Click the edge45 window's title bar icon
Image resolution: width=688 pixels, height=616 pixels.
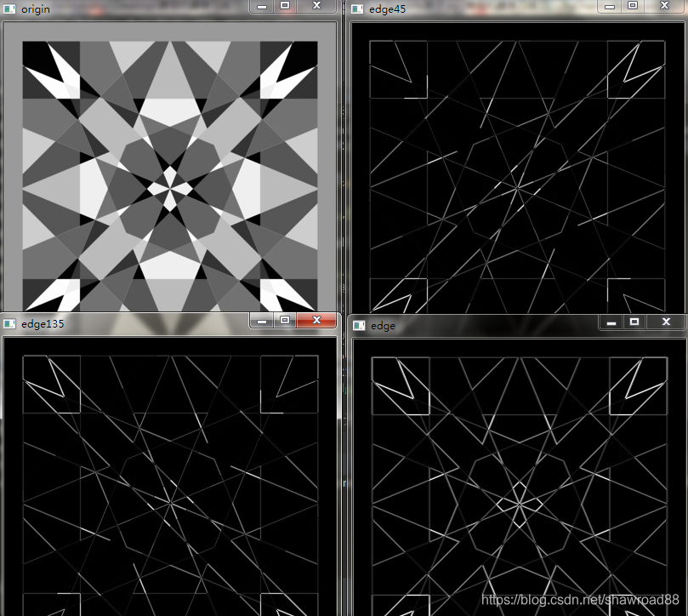(357, 9)
